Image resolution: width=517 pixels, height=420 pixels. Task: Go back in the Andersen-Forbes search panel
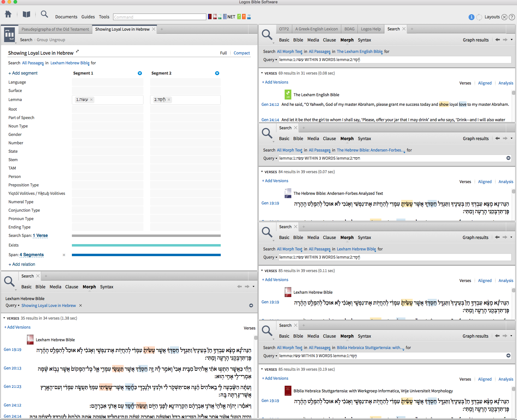pos(497,138)
